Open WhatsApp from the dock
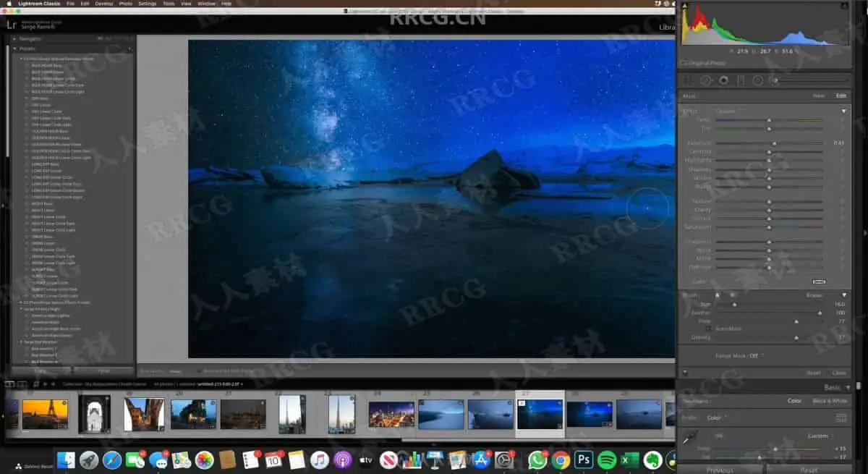 click(537, 460)
